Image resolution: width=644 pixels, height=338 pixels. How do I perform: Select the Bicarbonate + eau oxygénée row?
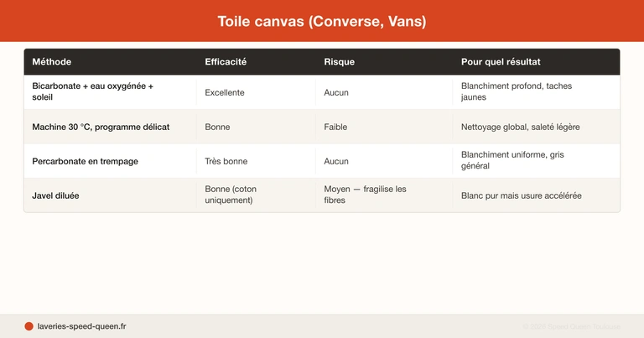[x=92, y=92]
